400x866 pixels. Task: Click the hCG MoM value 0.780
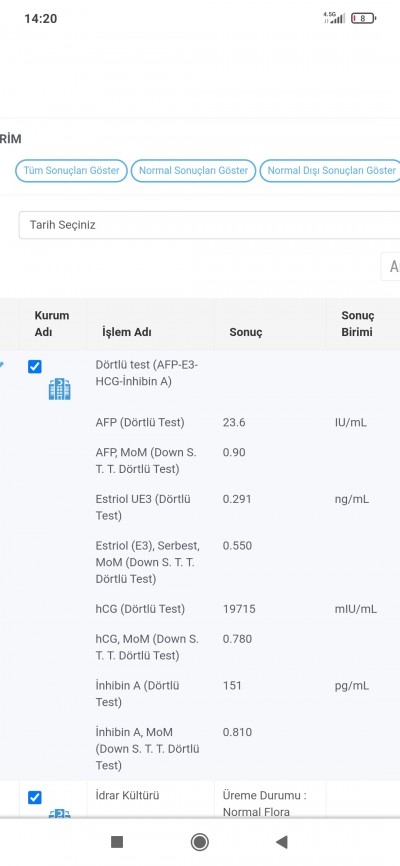click(x=237, y=639)
